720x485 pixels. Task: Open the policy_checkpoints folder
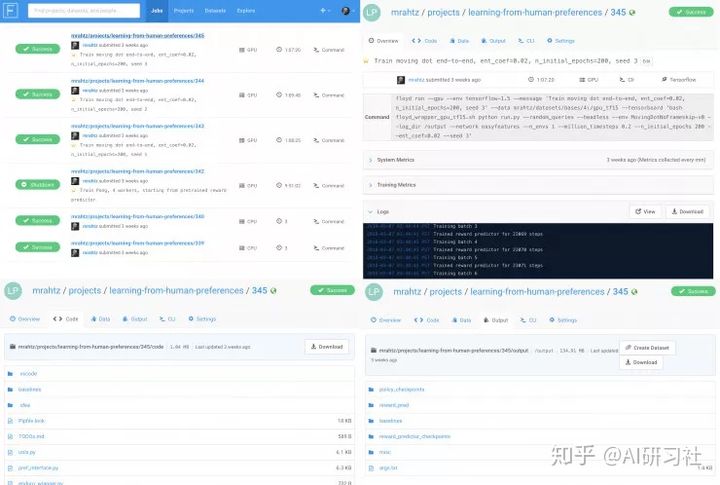click(402, 389)
